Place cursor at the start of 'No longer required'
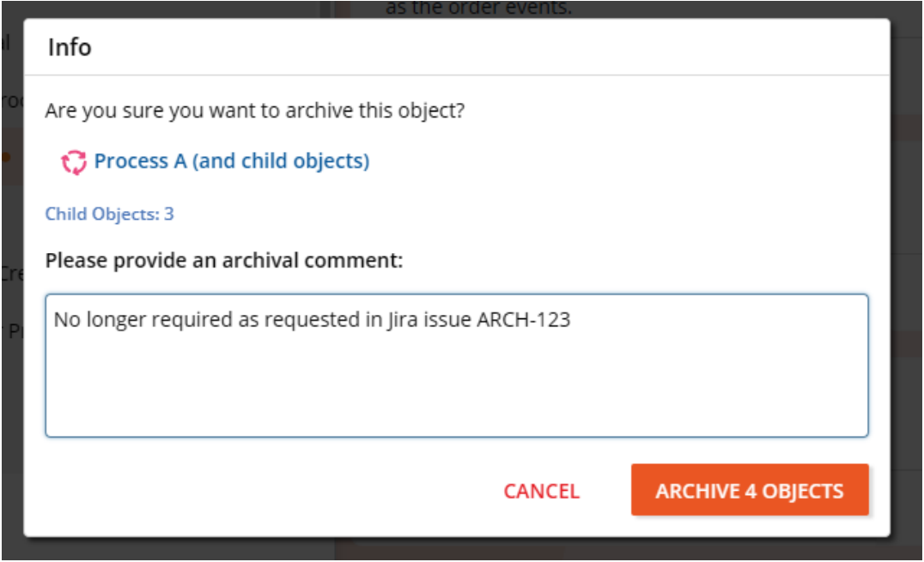This screenshot has width=924, height=562. [55, 320]
